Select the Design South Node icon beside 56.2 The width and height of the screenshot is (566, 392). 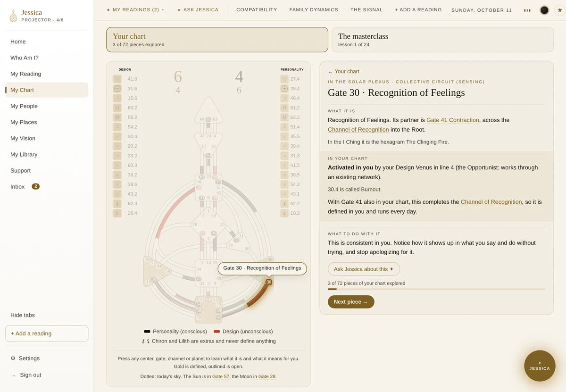tap(117, 117)
